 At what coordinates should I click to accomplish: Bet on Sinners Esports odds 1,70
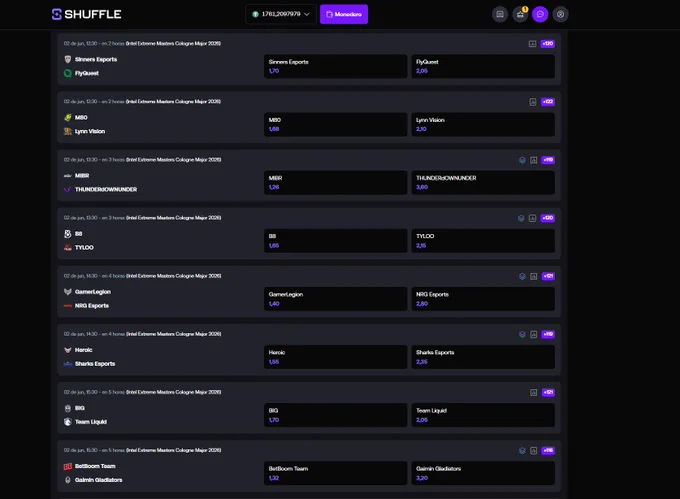(336, 66)
